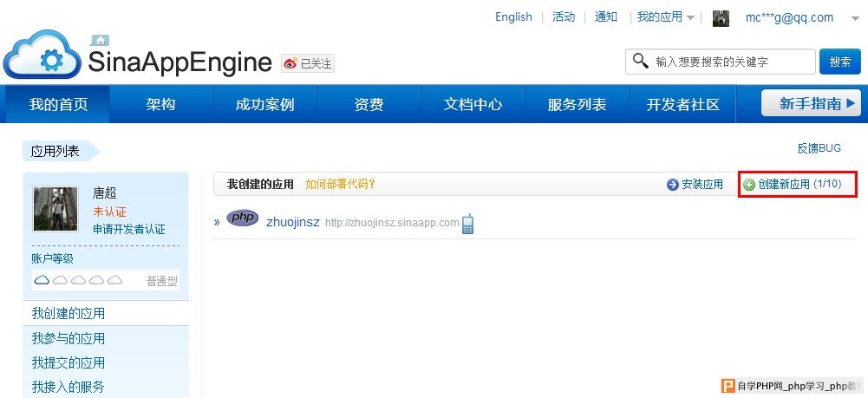Open the 资费 navigation tab
Image resolution: width=868 pixels, height=398 pixels.
(369, 104)
